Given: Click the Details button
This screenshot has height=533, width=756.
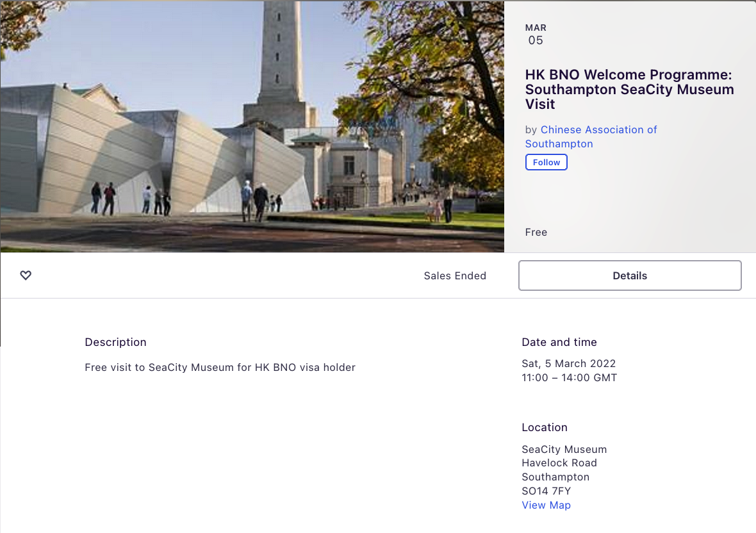Looking at the screenshot, I should 630,275.
